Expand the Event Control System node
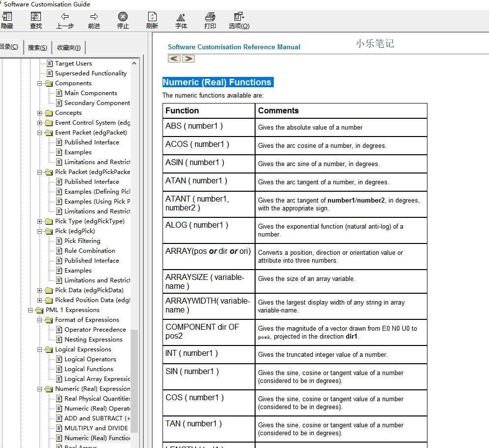Viewport: 489px width, 448px height. pos(39,123)
